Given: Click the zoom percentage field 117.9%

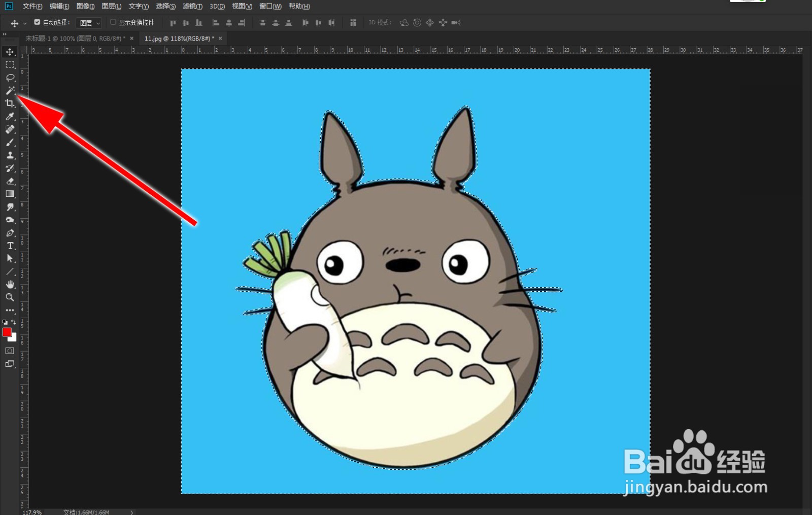Looking at the screenshot, I should point(32,512).
